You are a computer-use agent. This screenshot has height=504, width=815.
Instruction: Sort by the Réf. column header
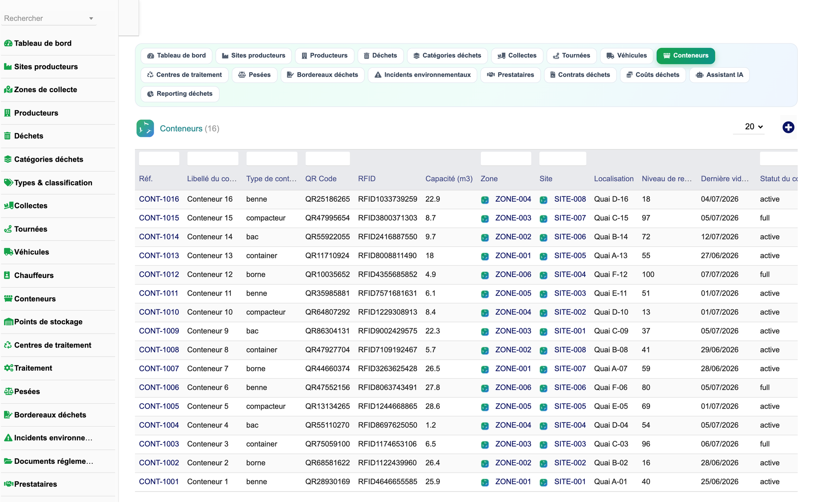pos(146,179)
